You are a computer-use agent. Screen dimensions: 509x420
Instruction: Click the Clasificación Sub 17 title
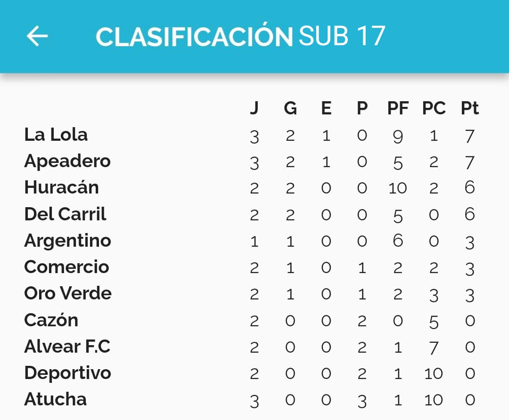coord(240,36)
